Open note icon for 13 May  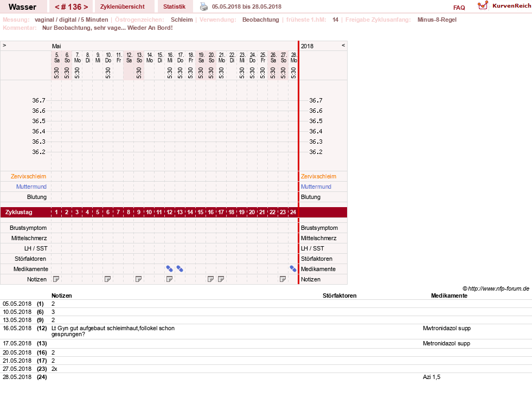(x=138, y=279)
